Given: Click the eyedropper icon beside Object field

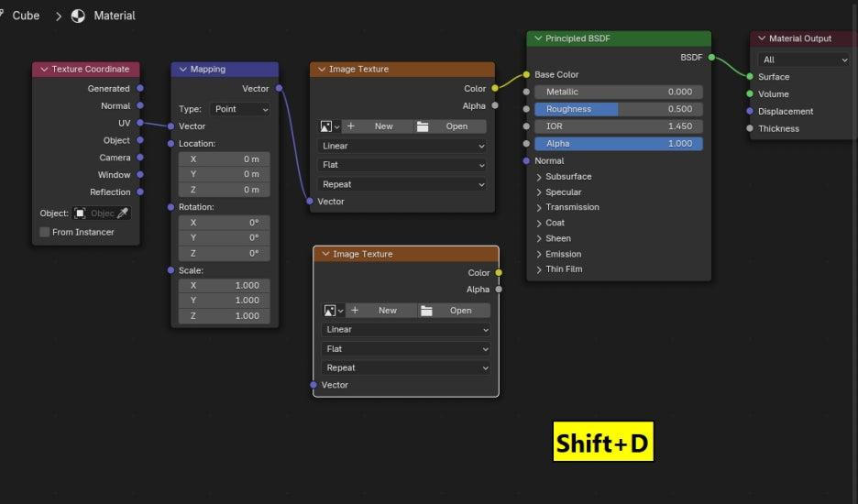Looking at the screenshot, I should tap(123, 213).
